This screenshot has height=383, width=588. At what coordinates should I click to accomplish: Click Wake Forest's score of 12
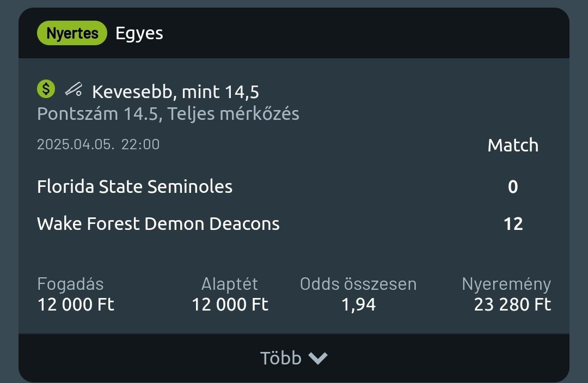point(513,223)
